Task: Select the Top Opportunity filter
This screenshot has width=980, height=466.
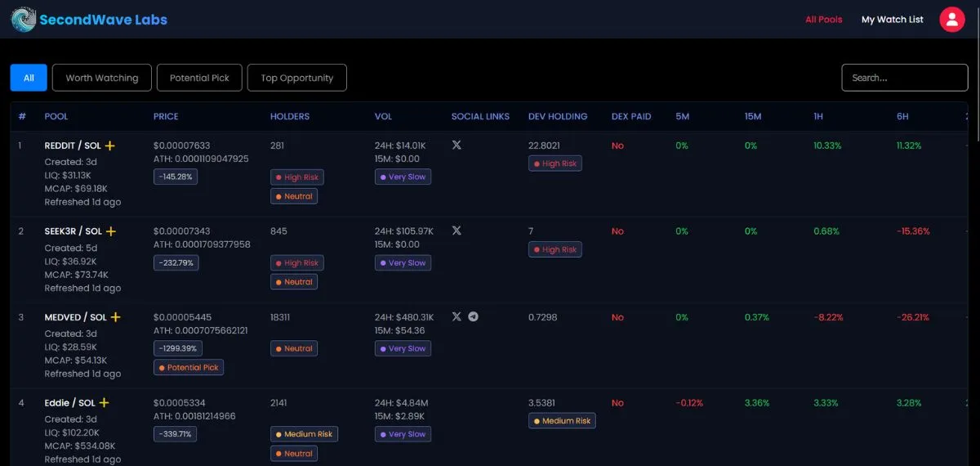Action: coord(297,78)
